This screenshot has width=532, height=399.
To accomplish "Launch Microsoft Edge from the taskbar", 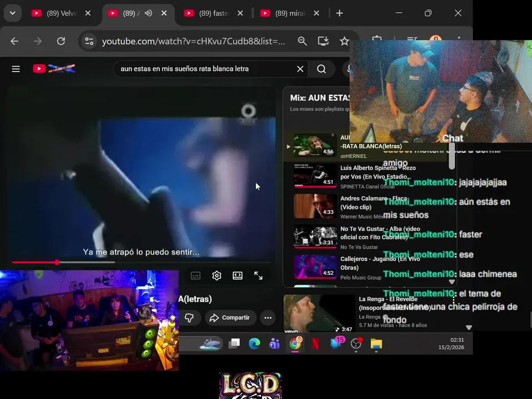I will pyautogui.click(x=254, y=344).
